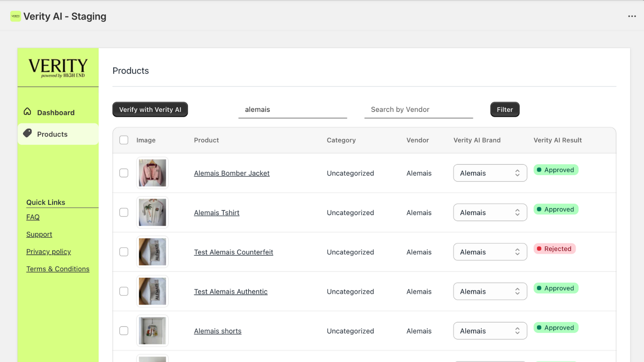This screenshot has width=644, height=362.
Task: Click the VERITY sidebar logo
Action: [x=58, y=68]
